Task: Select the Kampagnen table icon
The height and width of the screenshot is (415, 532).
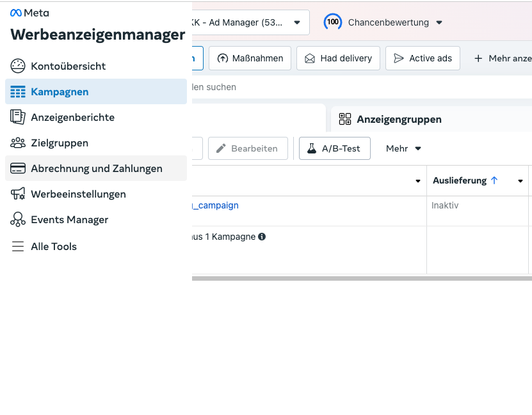Action: [18, 91]
